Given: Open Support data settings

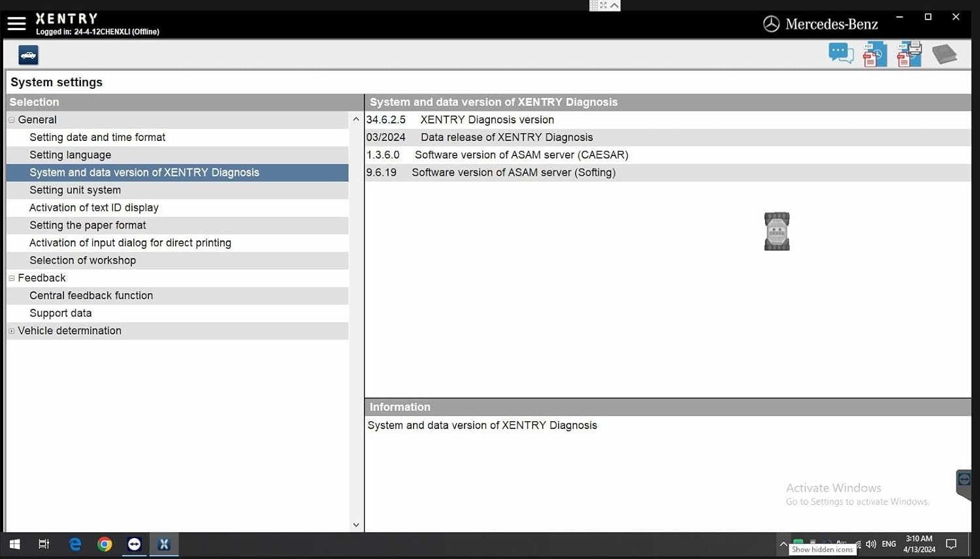Looking at the screenshot, I should pos(60,313).
